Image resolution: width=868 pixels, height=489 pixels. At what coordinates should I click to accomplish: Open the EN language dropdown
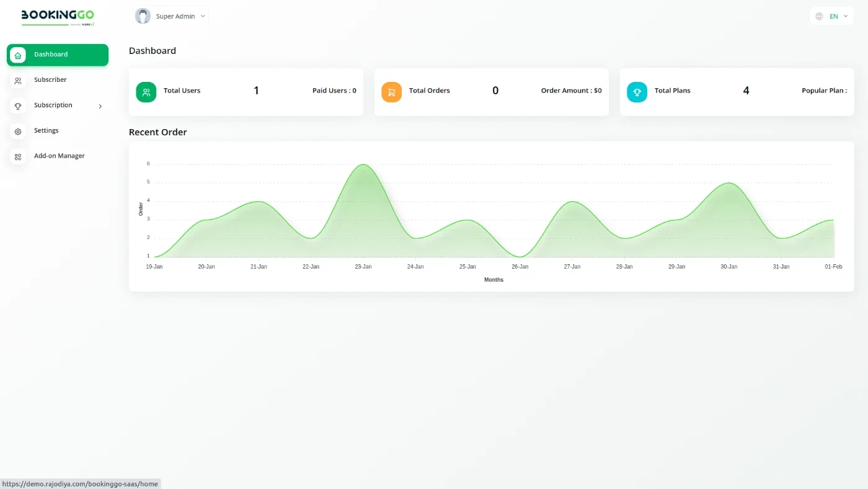click(x=831, y=16)
